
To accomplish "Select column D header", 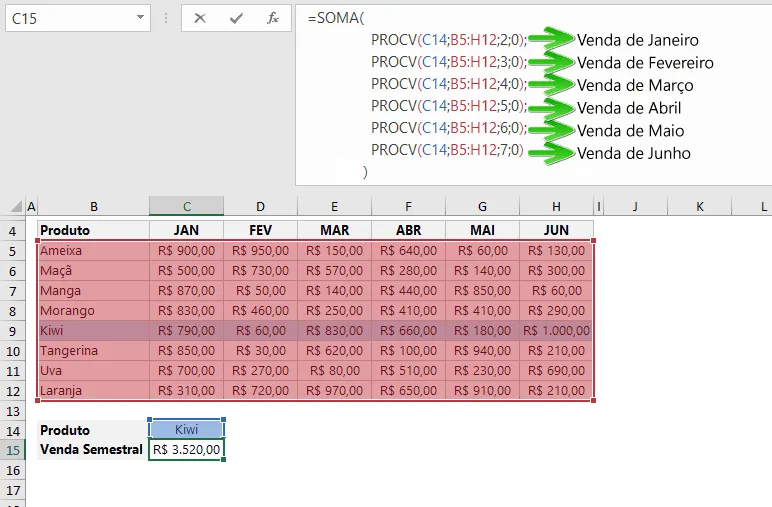I will tap(260, 206).
